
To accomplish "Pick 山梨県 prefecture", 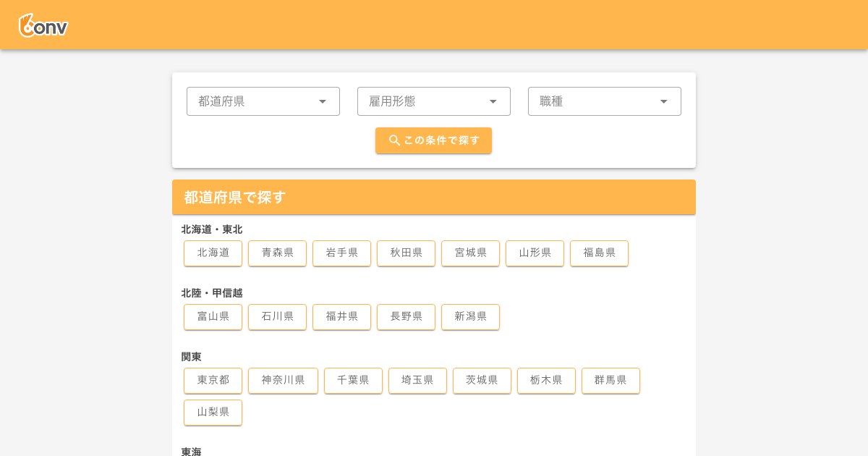I will pos(213,413).
